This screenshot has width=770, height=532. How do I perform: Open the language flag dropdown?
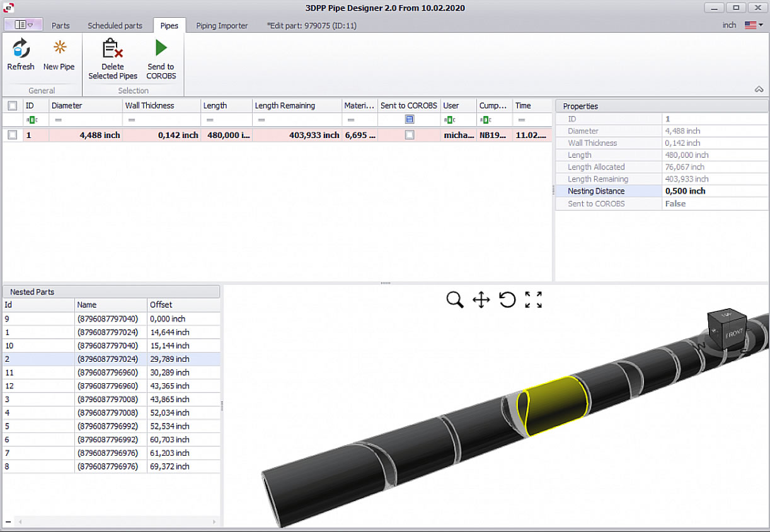tap(753, 25)
